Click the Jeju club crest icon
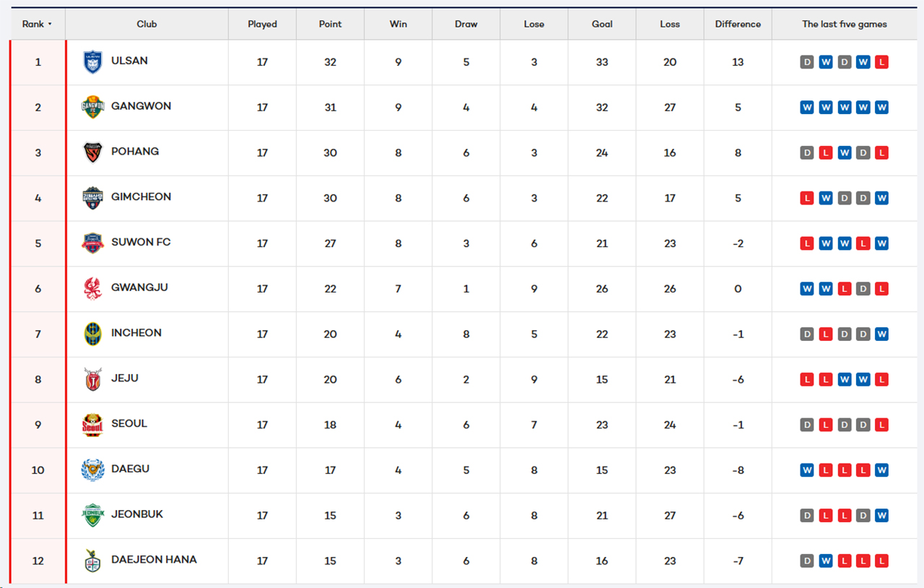The height and width of the screenshot is (588, 924). click(93, 379)
